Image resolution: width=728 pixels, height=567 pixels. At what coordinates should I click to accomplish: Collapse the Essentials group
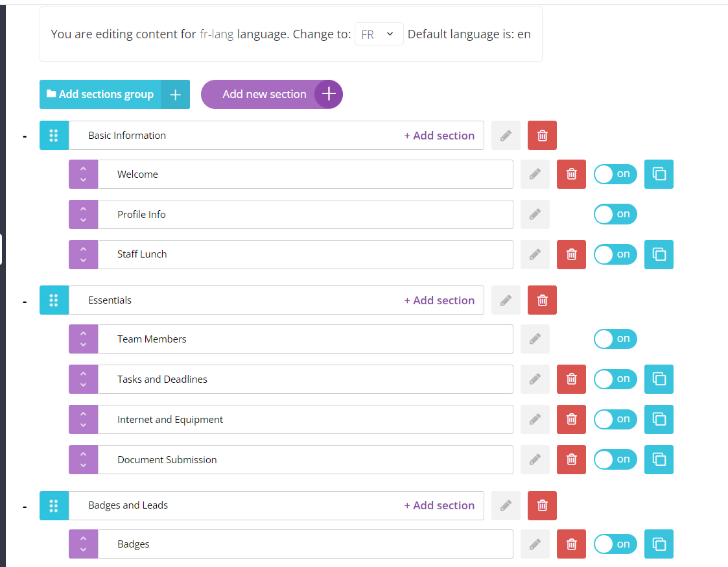[25, 302]
